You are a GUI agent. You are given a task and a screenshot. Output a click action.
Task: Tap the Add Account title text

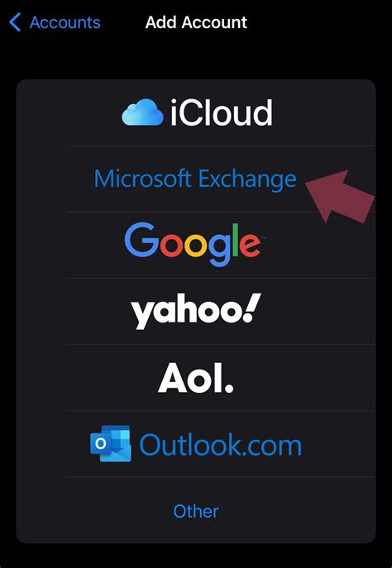coord(196,22)
